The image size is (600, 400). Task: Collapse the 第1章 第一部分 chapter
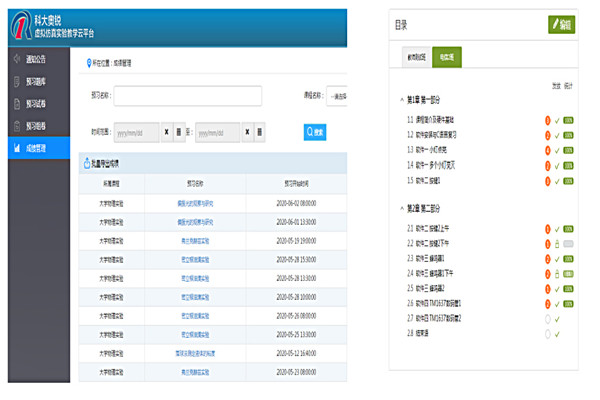[x=402, y=100]
